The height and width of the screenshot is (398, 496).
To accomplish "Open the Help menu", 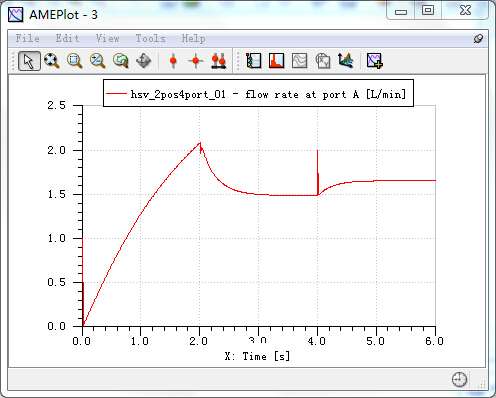I will click(x=193, y=38).
